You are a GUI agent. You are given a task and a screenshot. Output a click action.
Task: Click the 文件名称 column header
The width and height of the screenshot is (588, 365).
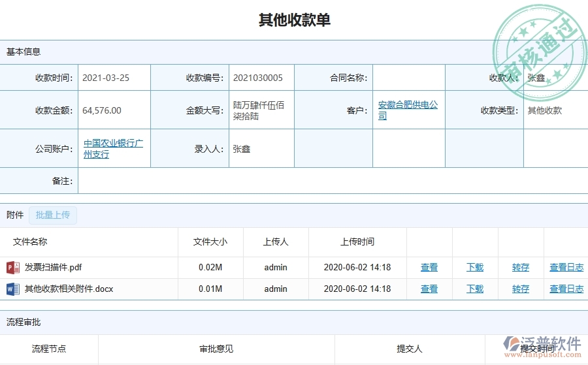coord(30,242)
